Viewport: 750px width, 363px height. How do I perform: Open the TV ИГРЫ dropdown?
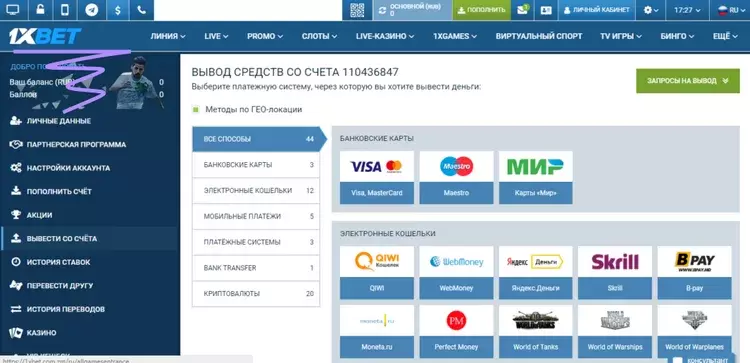click(x=621, y=36)
